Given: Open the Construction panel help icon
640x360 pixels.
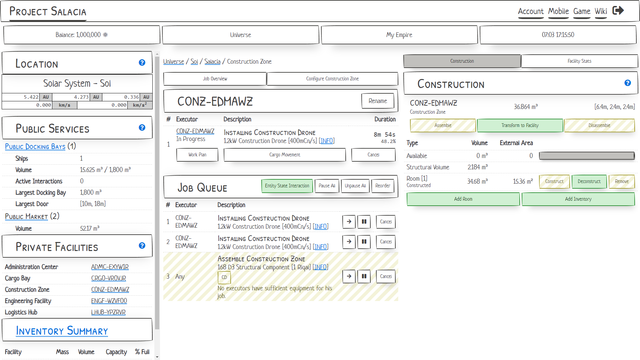Looking at the screenshot, I should [628, 83].
